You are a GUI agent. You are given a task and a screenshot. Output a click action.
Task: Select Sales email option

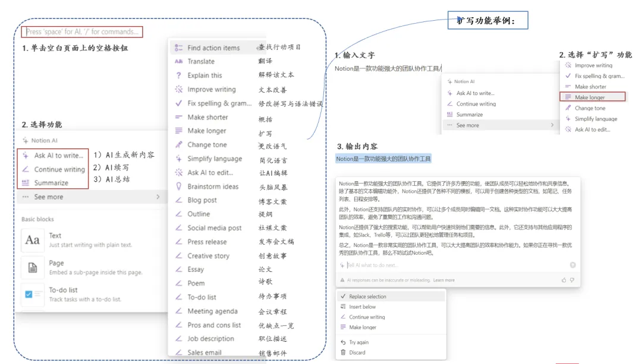point(204,352)
